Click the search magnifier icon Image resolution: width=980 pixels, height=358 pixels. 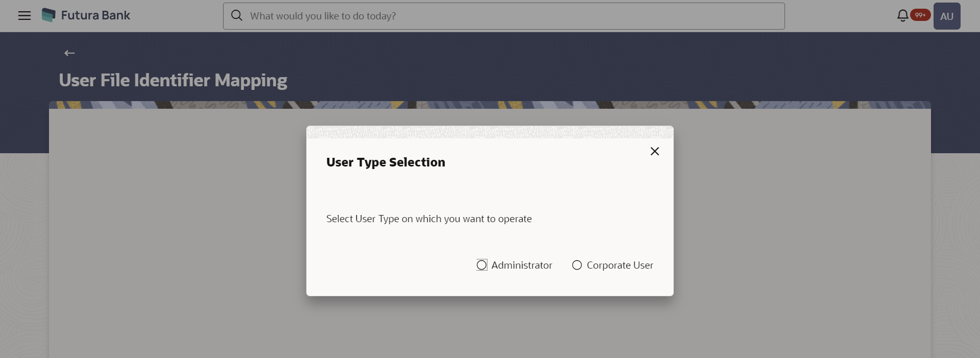click(x=237, y=16)
